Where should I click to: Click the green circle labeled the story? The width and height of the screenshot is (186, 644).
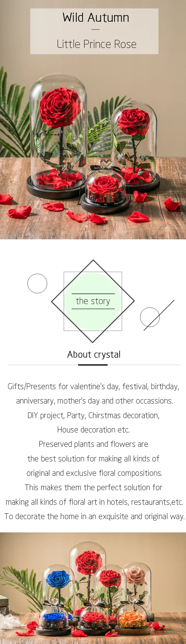pos(93,301)
